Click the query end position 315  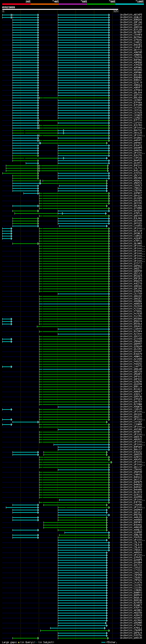coord(115,11)
